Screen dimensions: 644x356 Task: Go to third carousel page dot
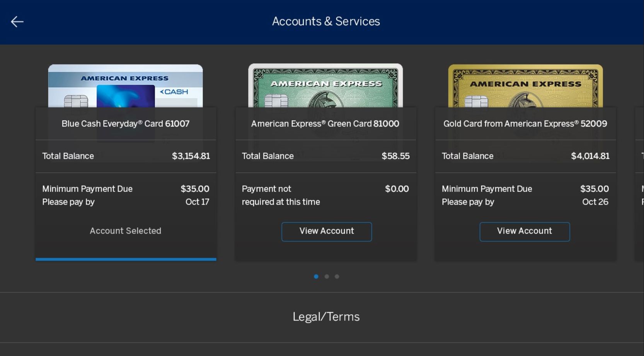click(x=337, y=276)
